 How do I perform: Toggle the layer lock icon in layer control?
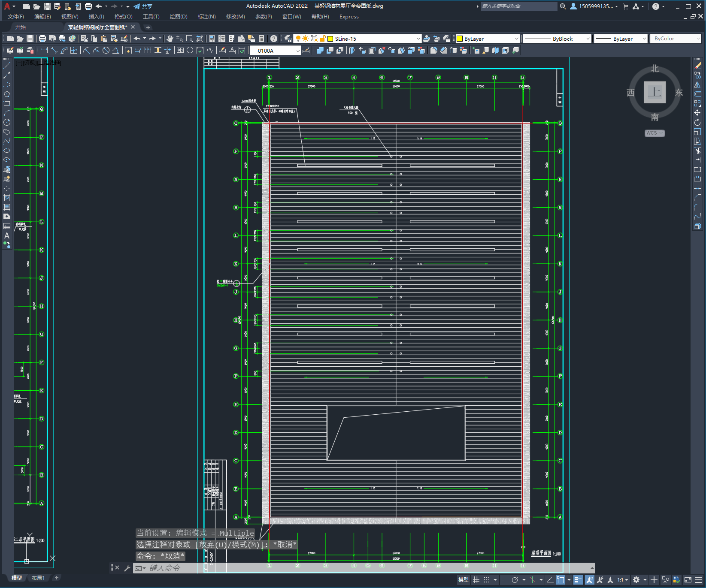[322, 39]
